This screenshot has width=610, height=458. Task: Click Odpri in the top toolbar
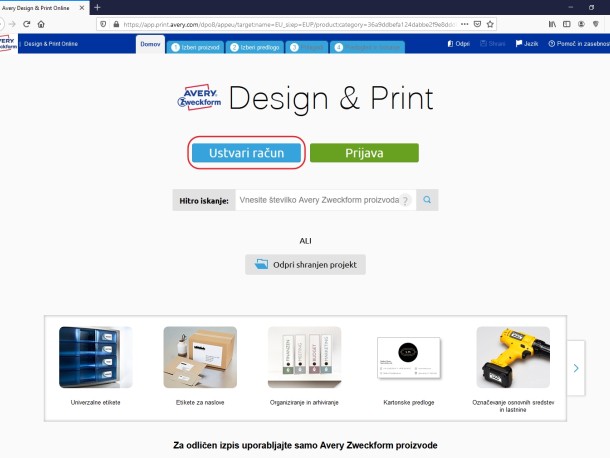(x=458, y=44)
